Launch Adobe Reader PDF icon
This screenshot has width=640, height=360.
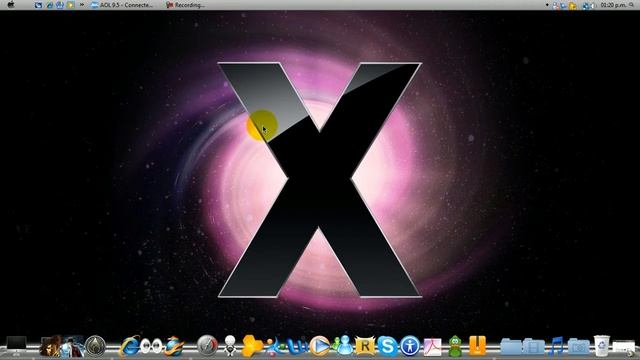click(x=432, y=346)
